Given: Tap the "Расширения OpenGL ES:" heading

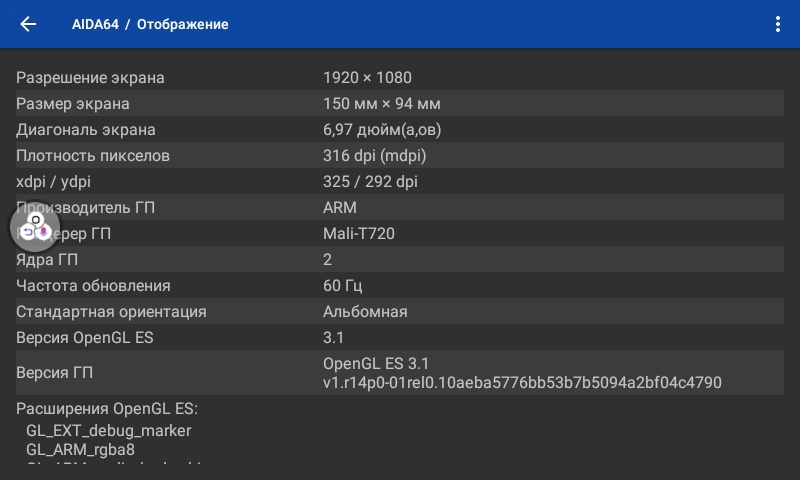Looking at the screenshot, I should (107, 408).
